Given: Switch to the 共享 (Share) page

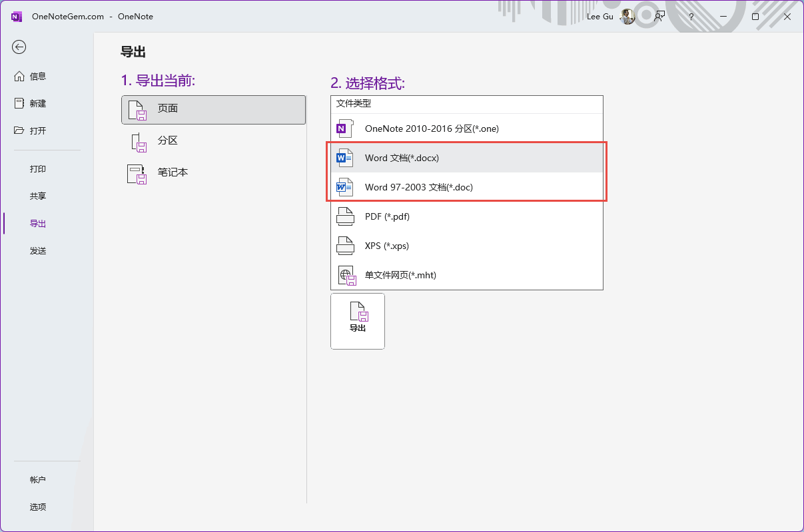Looking at the screenshot, I should point(38,196).
